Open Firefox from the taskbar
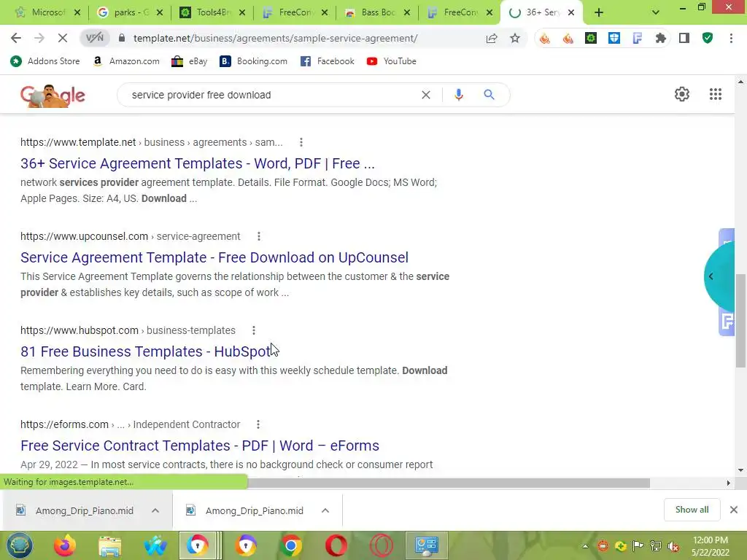Image resolution: width=747 pixels, height=560 pixels. [x=65, y=545]
